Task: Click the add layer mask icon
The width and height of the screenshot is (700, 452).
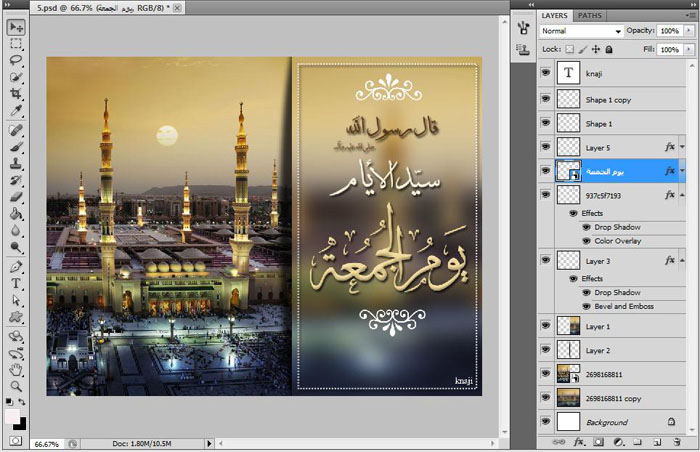Action: pyautogui.click(x=598, y=441)
